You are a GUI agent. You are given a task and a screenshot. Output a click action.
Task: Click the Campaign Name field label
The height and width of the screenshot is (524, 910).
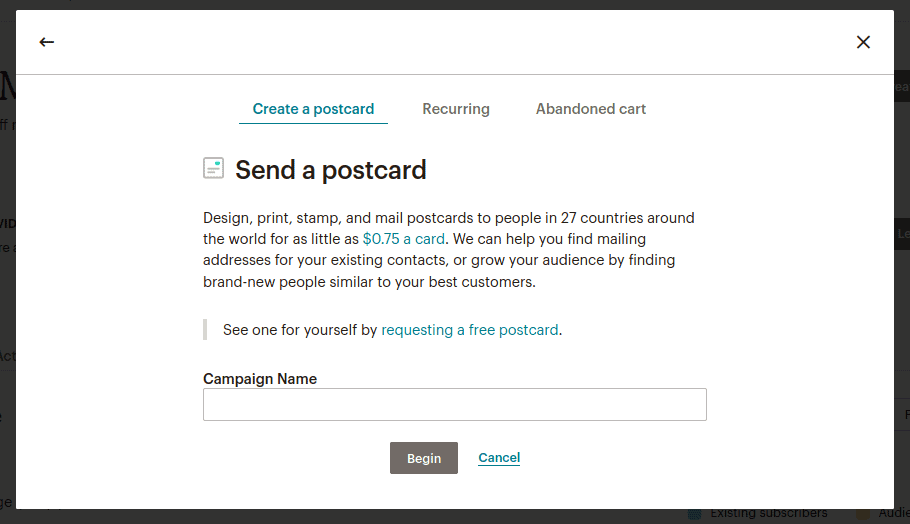[260, 379]
